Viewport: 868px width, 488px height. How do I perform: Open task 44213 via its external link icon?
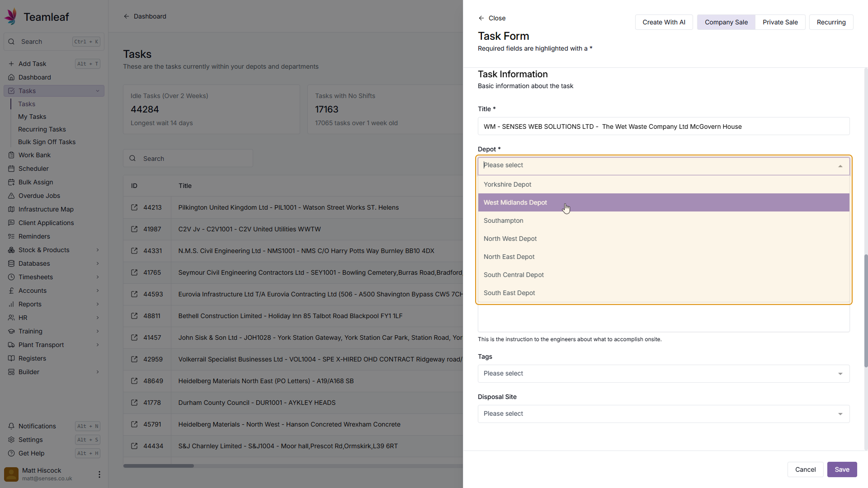click(x=134, y=207)
